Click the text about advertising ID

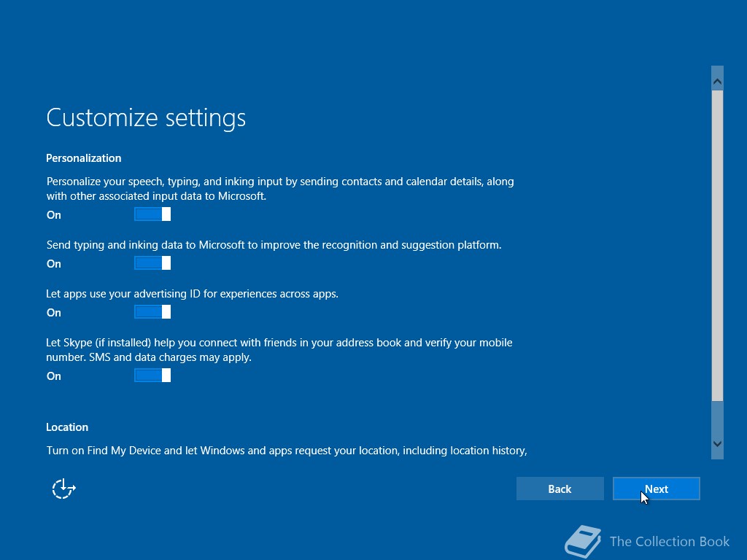192,294
